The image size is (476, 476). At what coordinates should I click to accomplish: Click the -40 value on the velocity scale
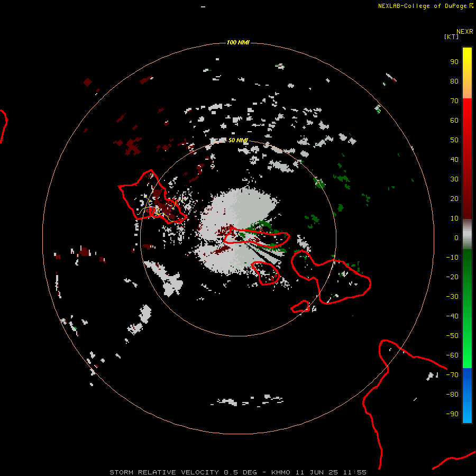[452, 316]
